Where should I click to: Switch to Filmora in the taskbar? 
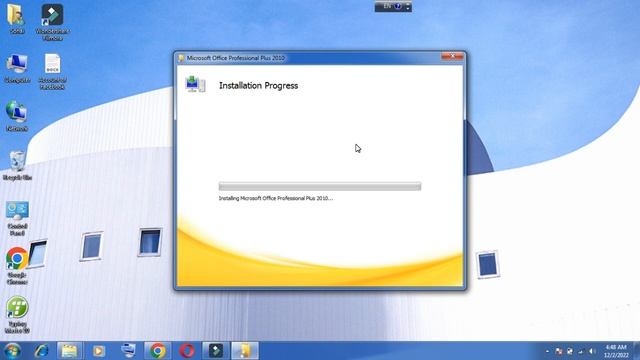(x=216, y=351)
